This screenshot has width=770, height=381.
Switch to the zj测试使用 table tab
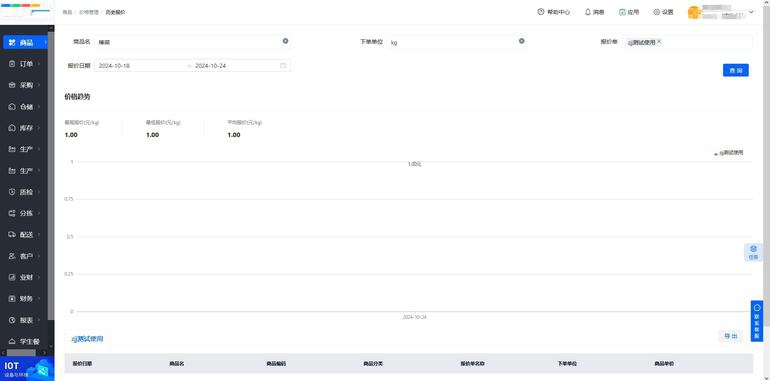(87, 339)
